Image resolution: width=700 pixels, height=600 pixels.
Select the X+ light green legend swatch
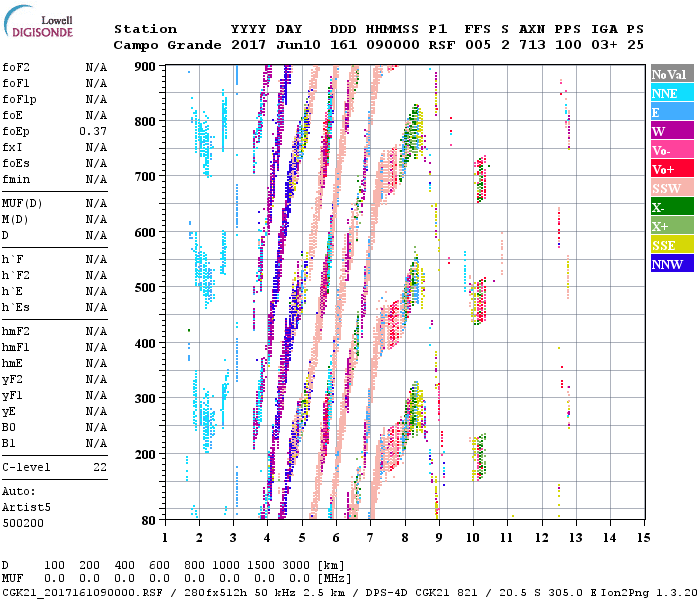pyautogui.click(x=672, y=226)
